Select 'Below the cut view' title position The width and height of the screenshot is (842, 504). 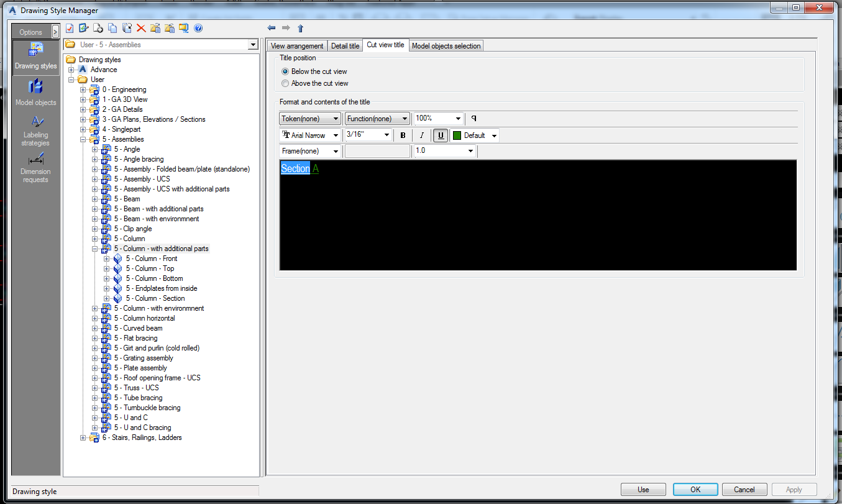(285, 71)
